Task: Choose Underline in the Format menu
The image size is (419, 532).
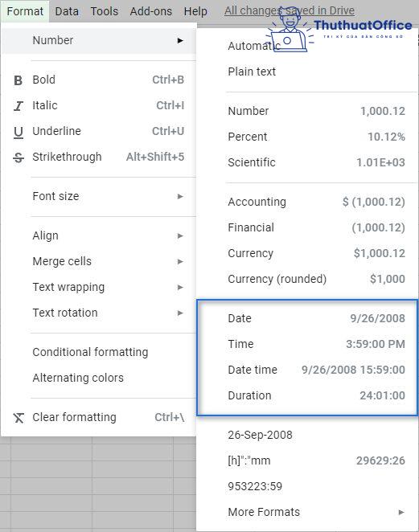Action: pyautogui.click(x=99, y=132)
